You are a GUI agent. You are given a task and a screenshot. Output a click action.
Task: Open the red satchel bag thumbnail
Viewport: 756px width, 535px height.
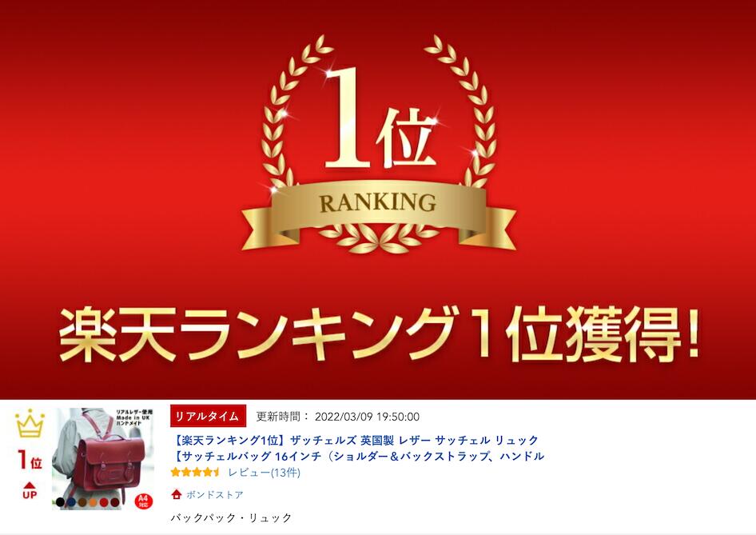pos(103,459)
